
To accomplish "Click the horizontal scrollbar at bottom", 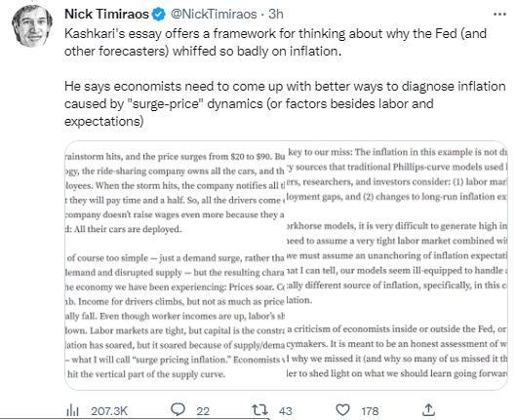I will click(135, 419).
